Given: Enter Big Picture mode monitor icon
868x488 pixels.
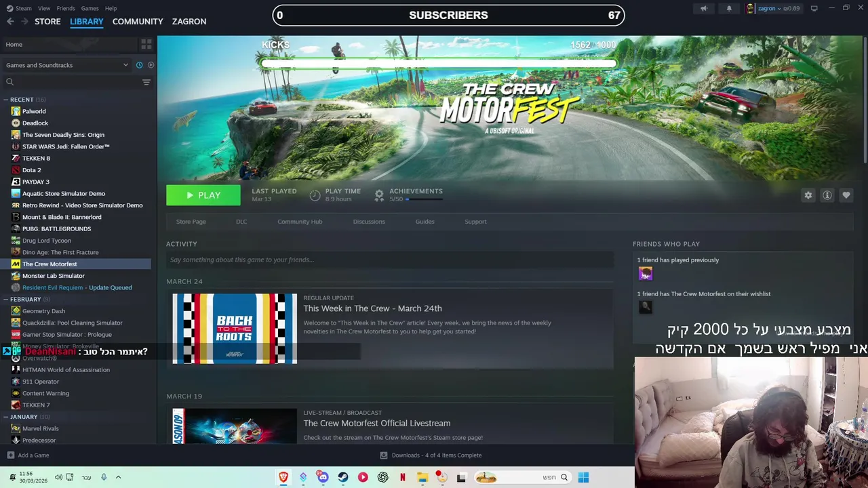Looking at the screenshot, I should click(x=814, y=8).
